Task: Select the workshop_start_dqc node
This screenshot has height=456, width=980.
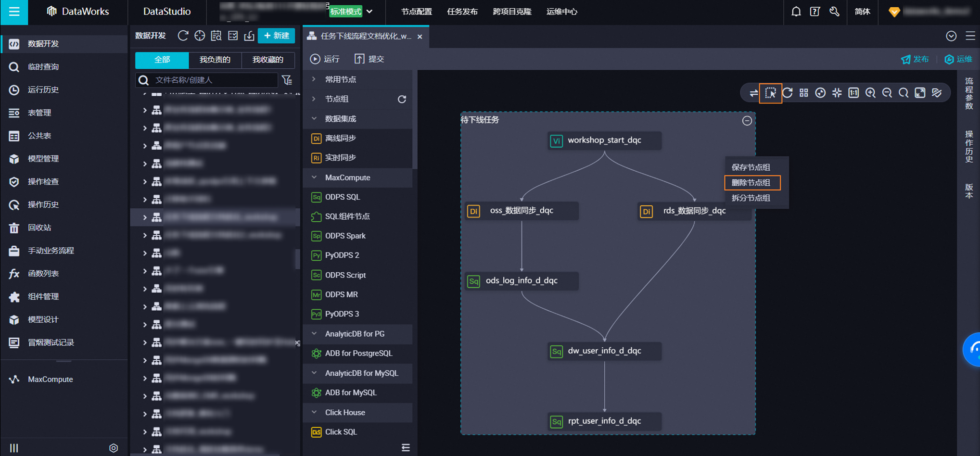Action: 604,140
